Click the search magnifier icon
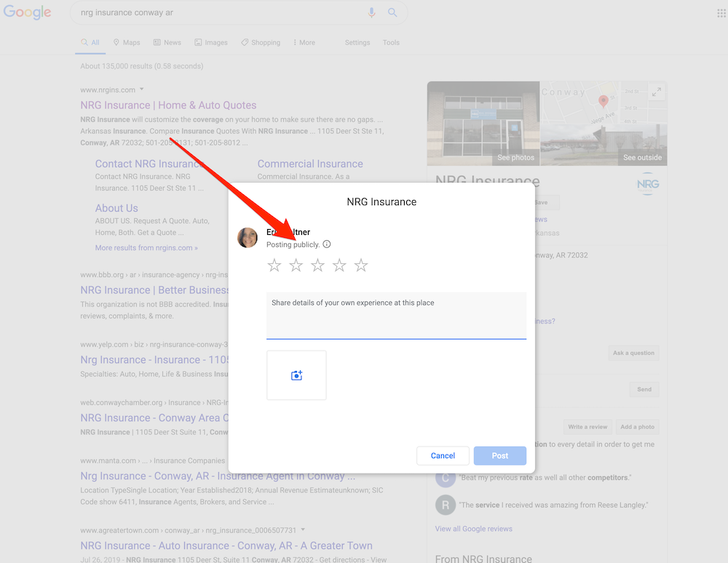Viewport: 728px width, 563px height. (392, 12)
